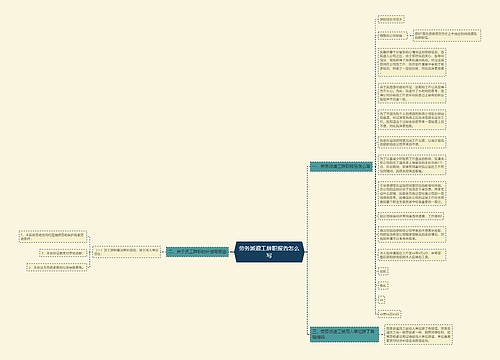Select the single-line node ending with 工作顺利
Viewport: 500px width, 360px height.
click(411, 216)
